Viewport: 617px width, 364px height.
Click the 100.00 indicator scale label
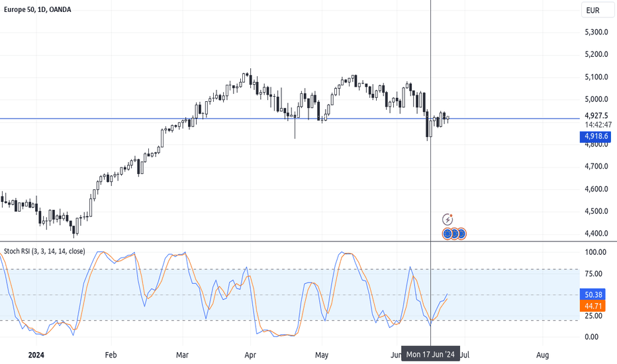pyautogui.click(x=595, y=252)
